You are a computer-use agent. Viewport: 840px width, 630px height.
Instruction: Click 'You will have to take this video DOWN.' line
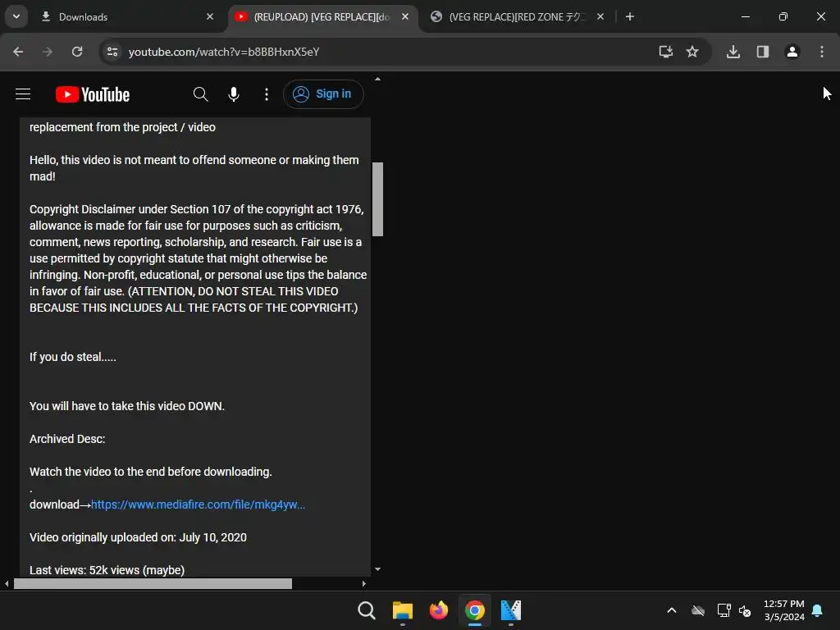click(x=127, y=406)
